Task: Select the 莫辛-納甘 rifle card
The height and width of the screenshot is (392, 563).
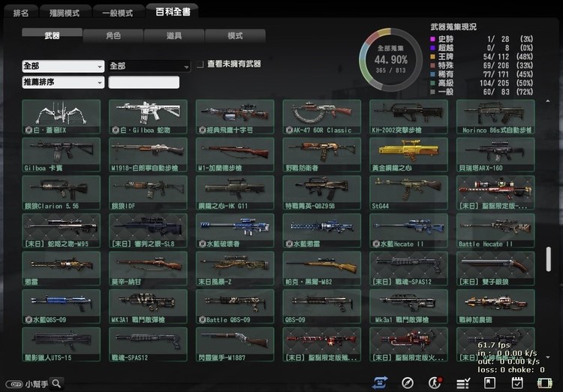Action: point(148,269)
